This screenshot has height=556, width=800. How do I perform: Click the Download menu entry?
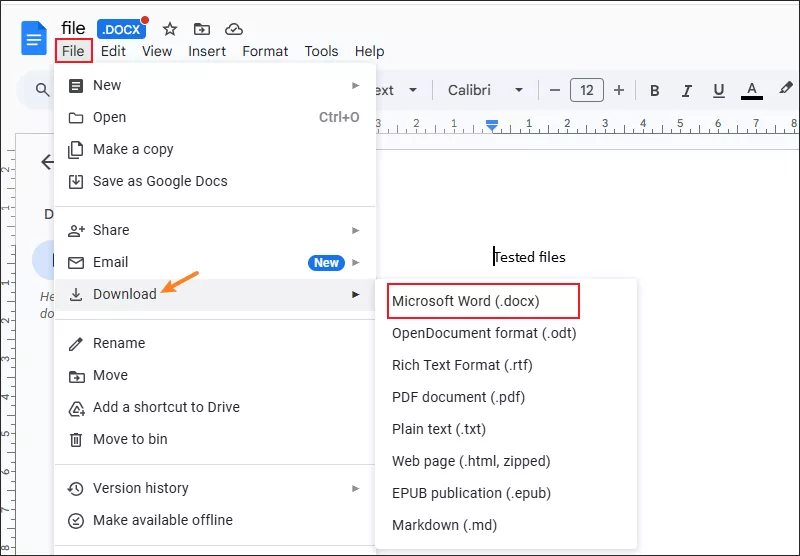215,295
